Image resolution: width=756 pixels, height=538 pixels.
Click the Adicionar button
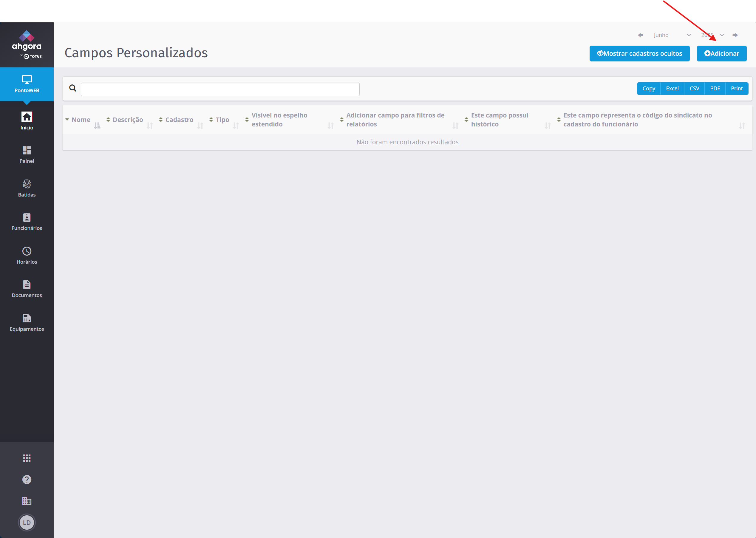721,53
